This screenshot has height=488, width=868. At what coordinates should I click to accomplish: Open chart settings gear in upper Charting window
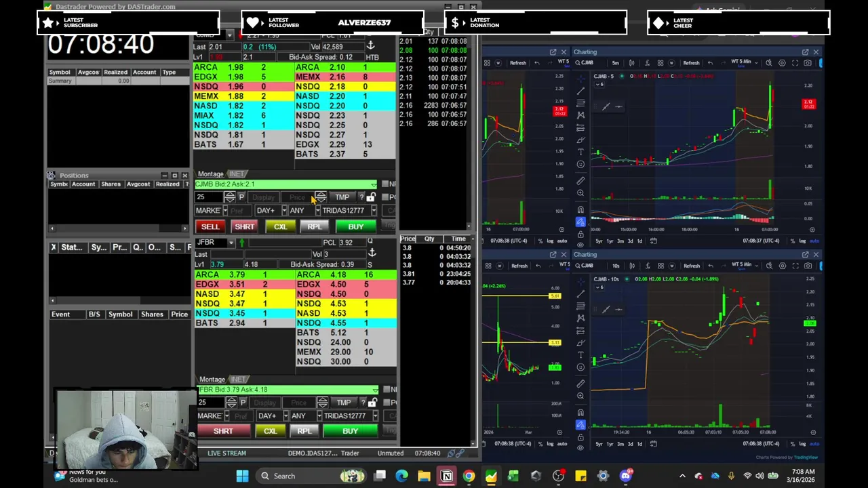782,63
